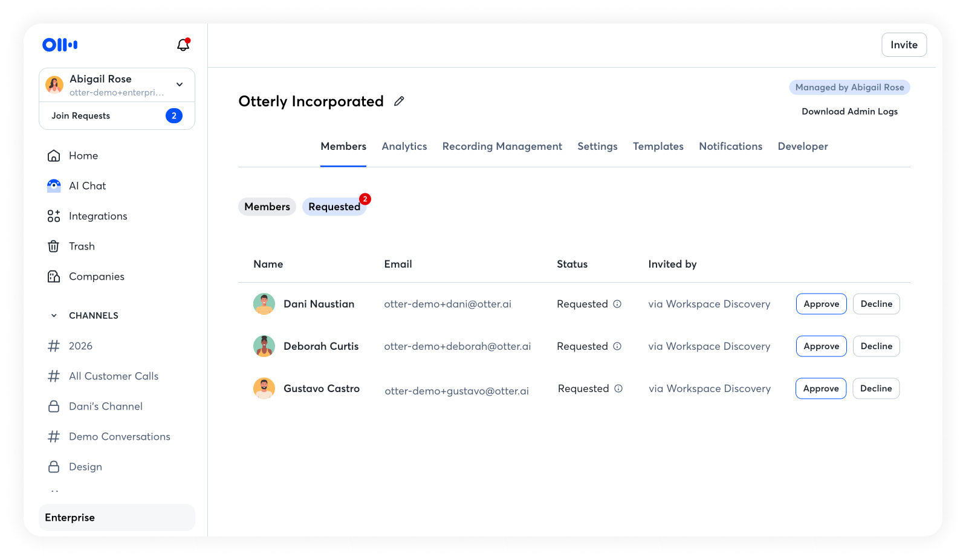
Task: Click Abigail Rose's profile avatar
Action: (54, 85)
